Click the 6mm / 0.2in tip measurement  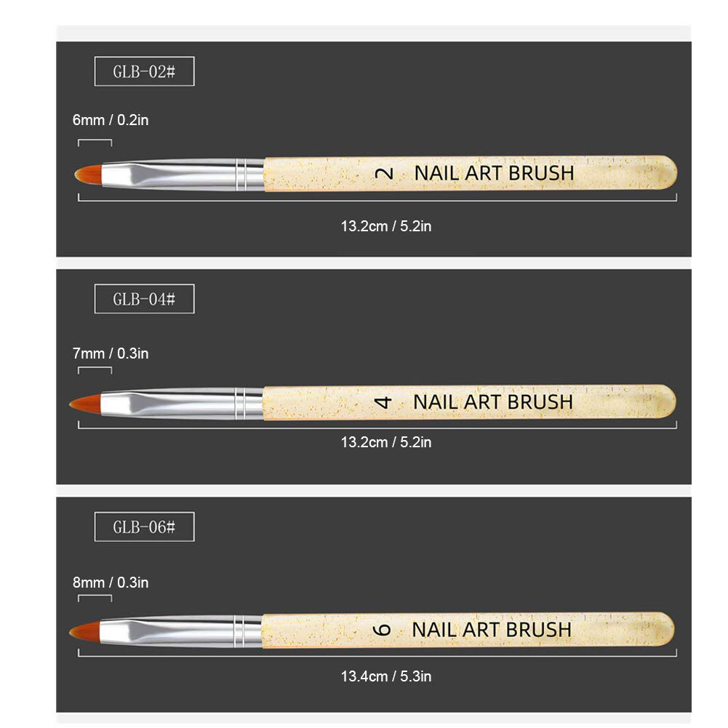tap(111, 120)
